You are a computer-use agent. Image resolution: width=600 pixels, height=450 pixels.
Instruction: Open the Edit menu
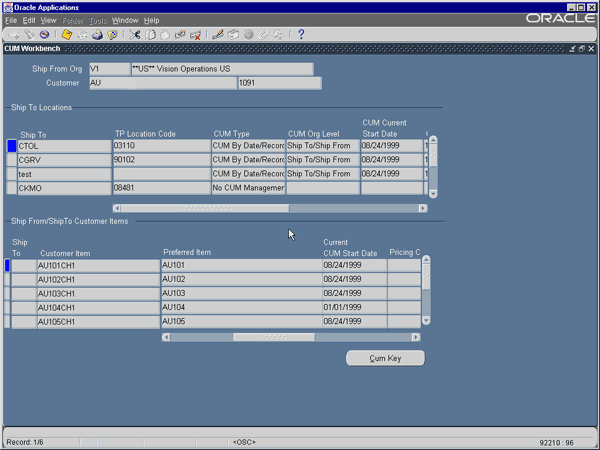pyautogui.click(x=29, y=20)
